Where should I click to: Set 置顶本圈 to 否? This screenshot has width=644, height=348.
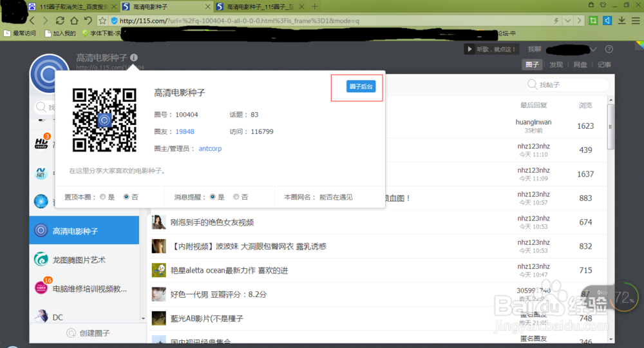(126, 197)
